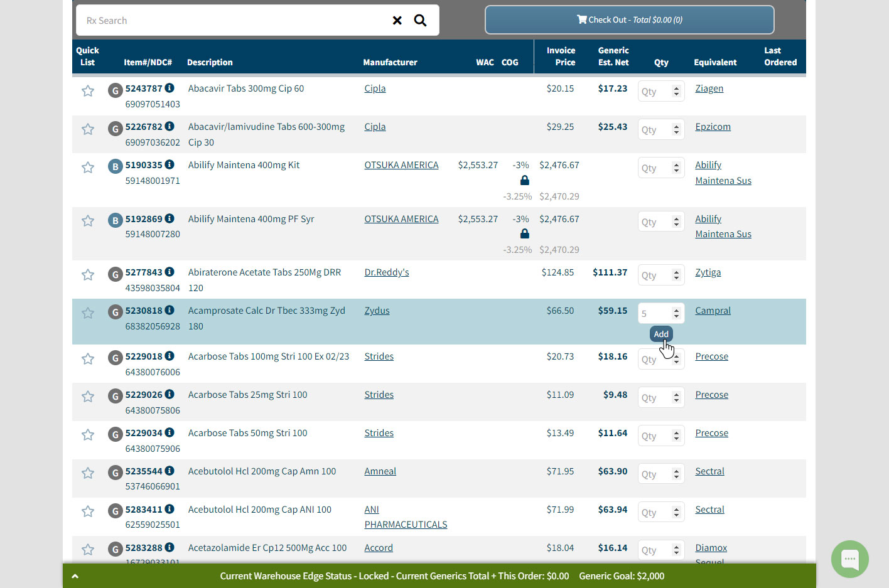Star Acamprosate Calc Dr Tbec row
The image size is (889, 588).
point(88,313)
